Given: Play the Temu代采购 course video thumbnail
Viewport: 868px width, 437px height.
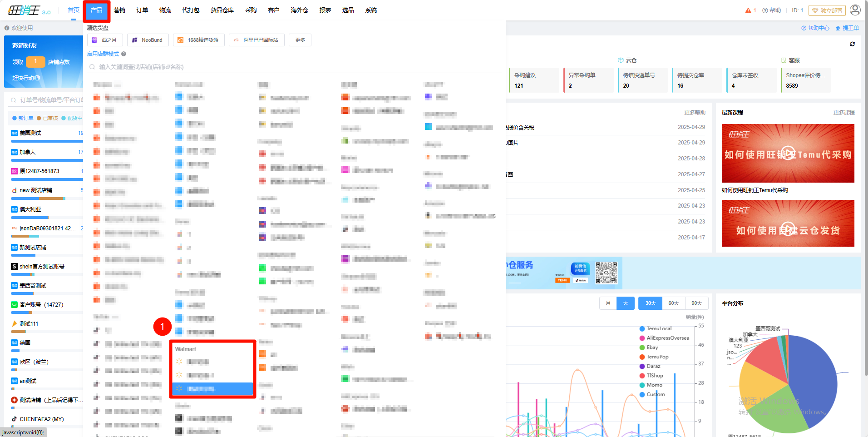Looking at the screenshot, I should pos(788,153).
